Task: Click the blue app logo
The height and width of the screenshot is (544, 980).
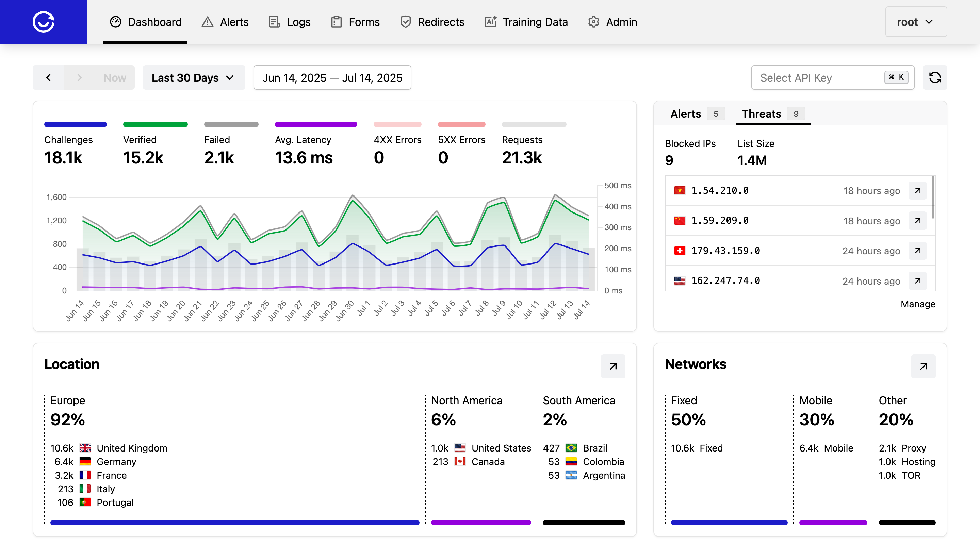Action: pyautogui.click(x=43, y=22)
